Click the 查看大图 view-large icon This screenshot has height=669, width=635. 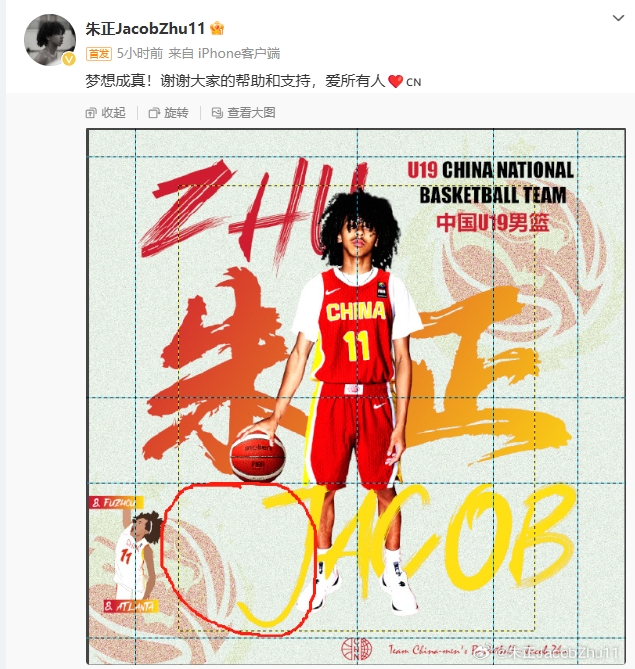pyautogui.click(x=217, y=113)
